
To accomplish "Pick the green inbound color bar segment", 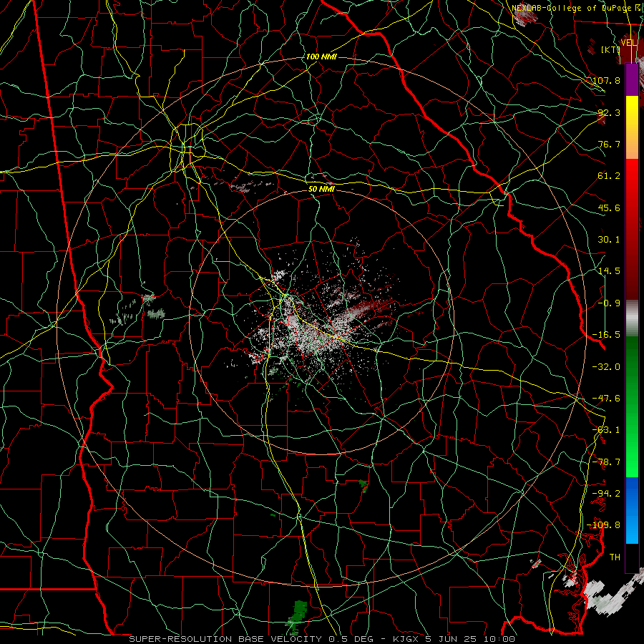I will click(632, 406).
